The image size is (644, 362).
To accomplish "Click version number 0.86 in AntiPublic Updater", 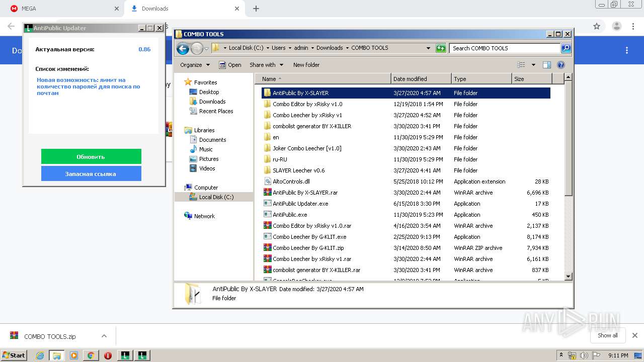I will coord(144,49).
